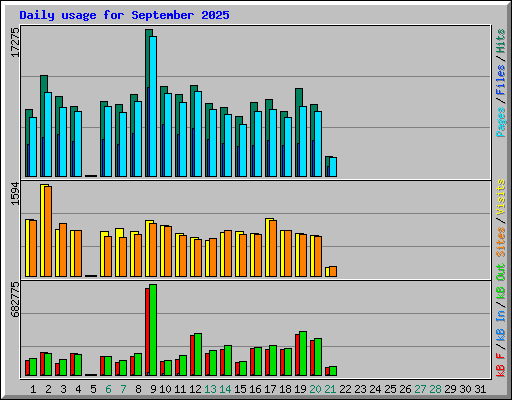Click the 1594 axis value
This screenshot has width=512, height=400.
(x=15, y=194)
